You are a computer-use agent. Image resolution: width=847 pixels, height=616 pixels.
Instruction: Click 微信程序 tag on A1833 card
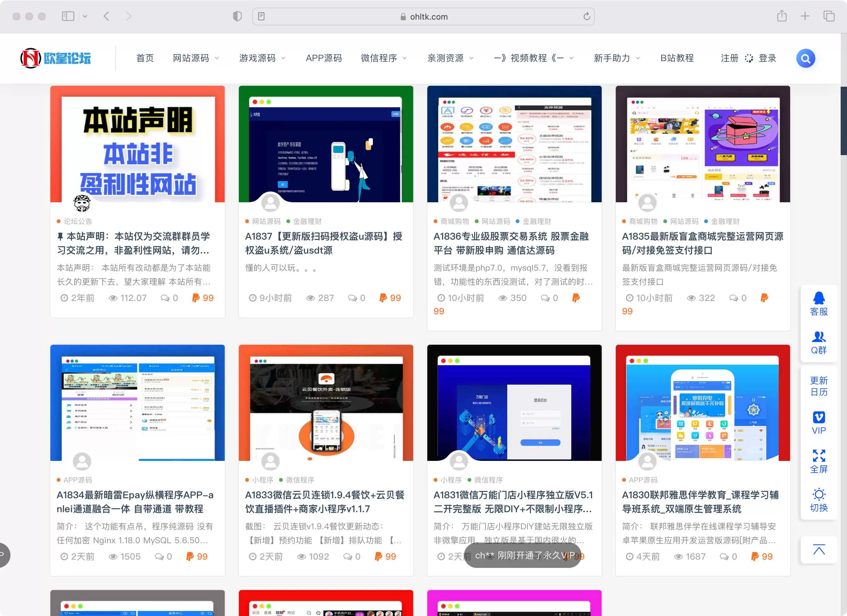[x=300, y=480]
